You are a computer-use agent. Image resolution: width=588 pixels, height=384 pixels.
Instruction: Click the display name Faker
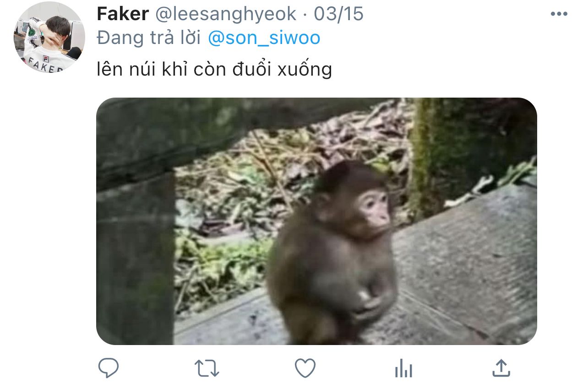[x=123, y=14]
